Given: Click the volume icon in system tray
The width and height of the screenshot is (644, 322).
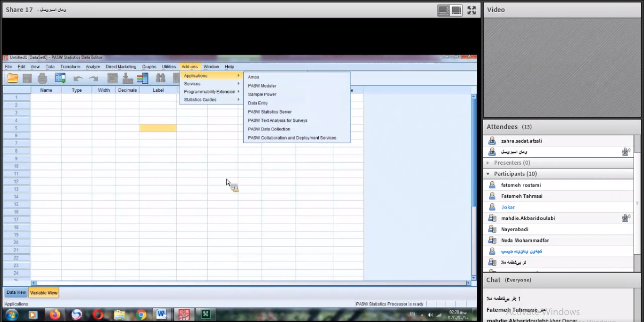Looking at the screenshot, I should point(430,314).
